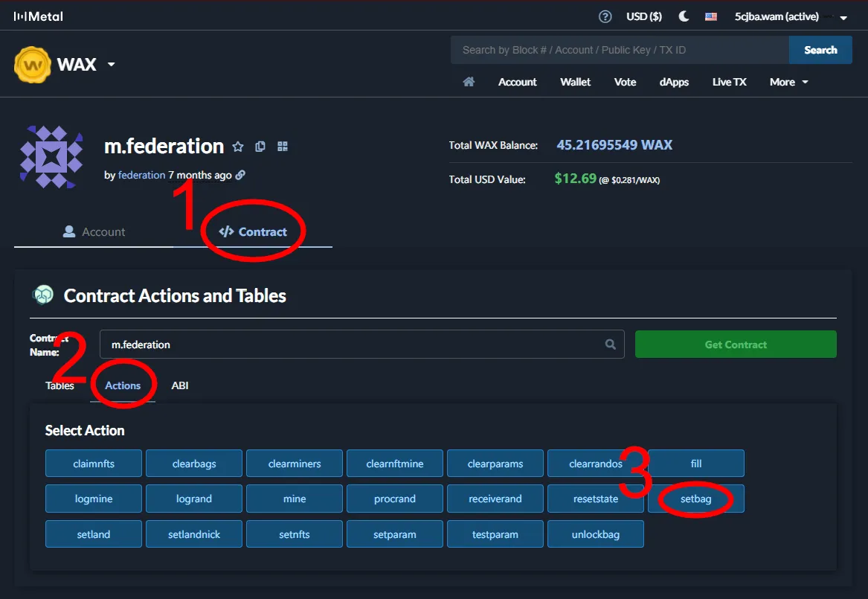Select the mine action

point(295,499)
